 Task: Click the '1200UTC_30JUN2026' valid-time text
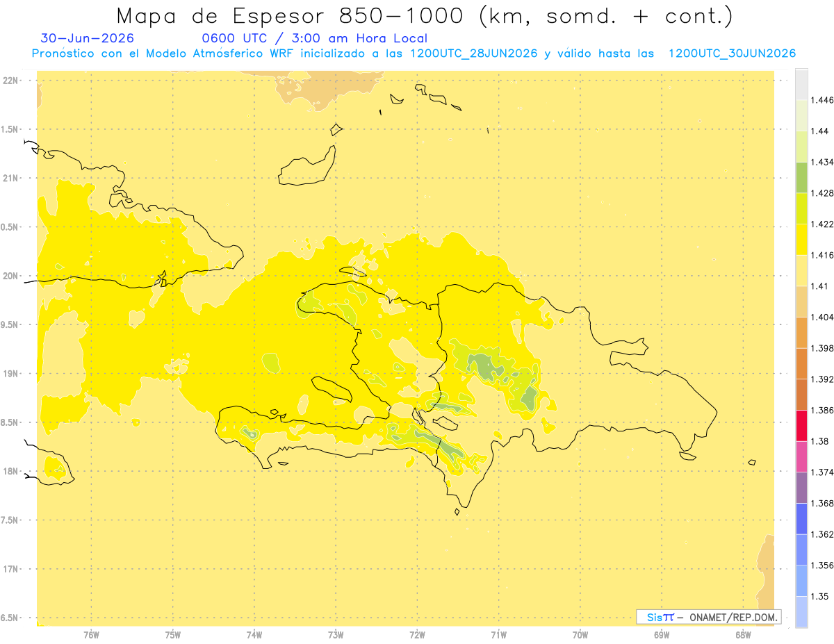pos(732,53)
